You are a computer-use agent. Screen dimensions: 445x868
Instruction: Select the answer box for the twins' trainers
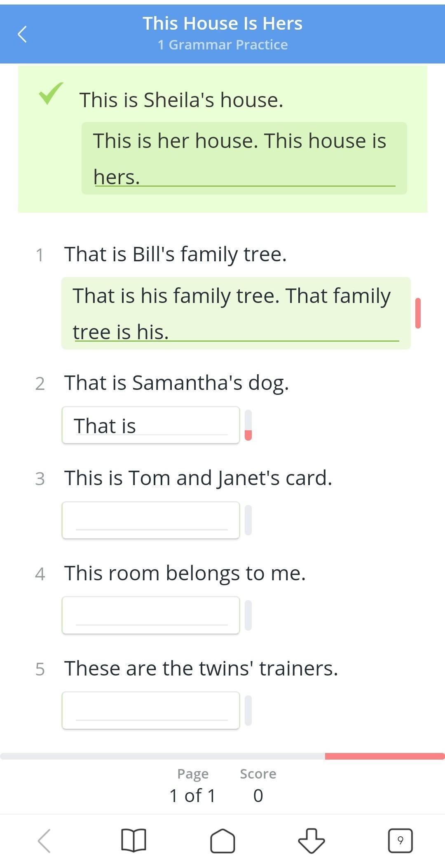(x=151, y=710)
